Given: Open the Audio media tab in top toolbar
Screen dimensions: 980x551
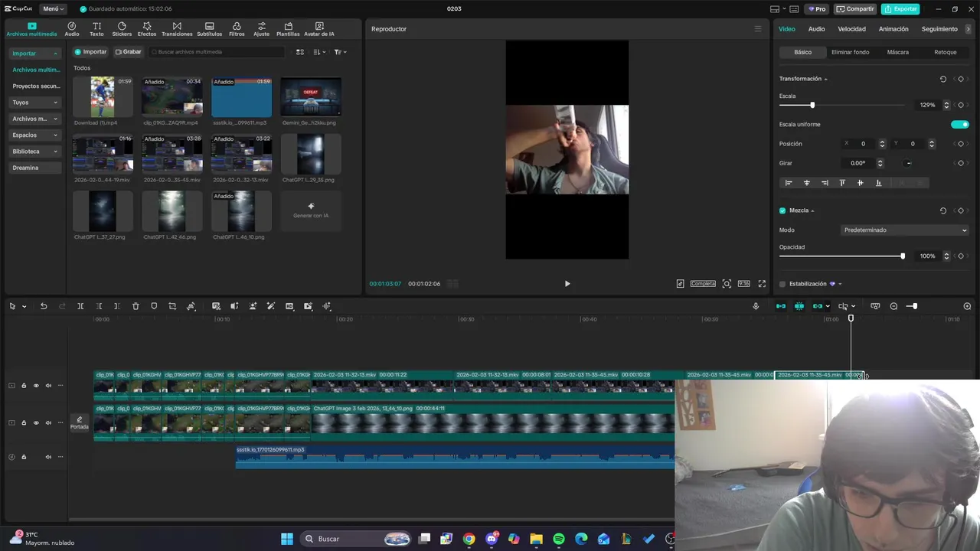Looking at the screenshot, I should coord(72,29).
